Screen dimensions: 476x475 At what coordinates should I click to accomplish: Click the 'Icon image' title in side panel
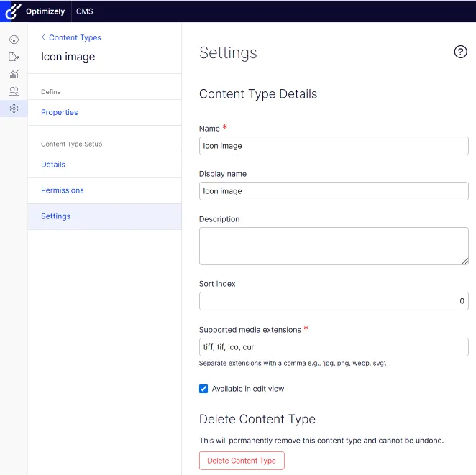[x=68, y=57]
